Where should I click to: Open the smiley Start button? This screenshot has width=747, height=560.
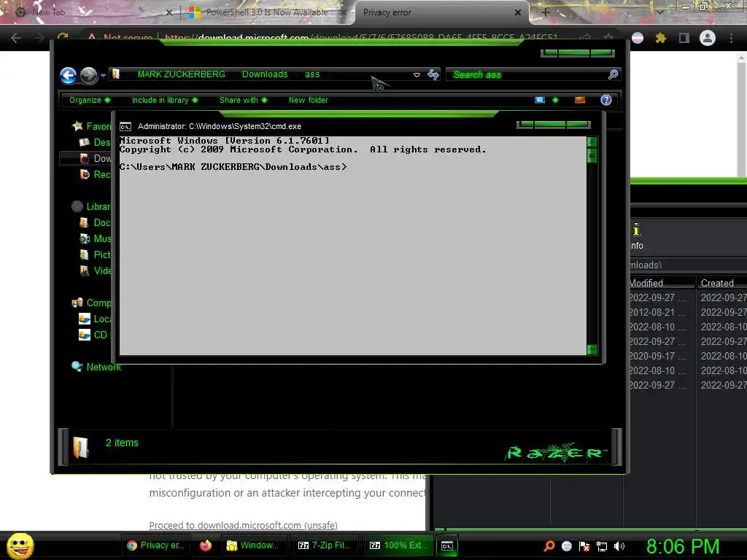20,545
